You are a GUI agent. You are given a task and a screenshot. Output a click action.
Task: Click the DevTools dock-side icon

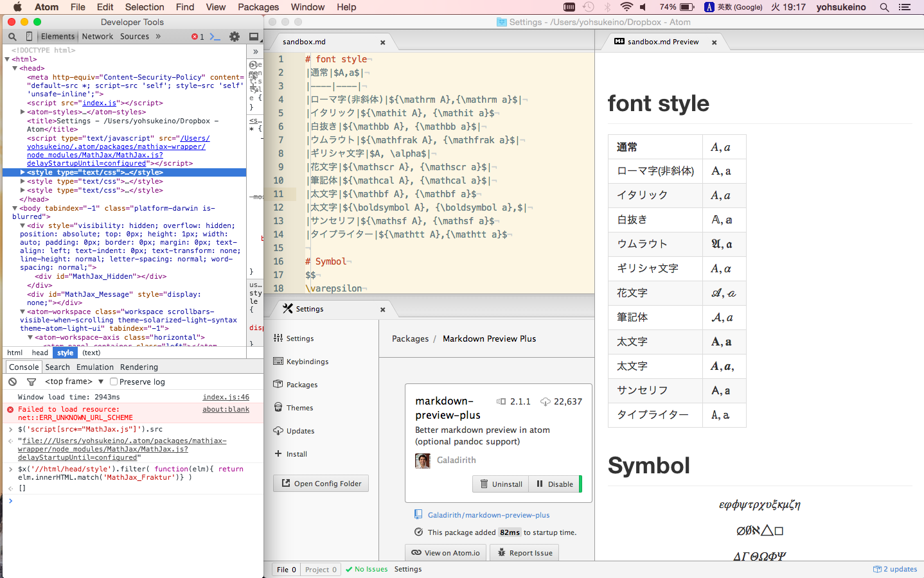(254, 37)
